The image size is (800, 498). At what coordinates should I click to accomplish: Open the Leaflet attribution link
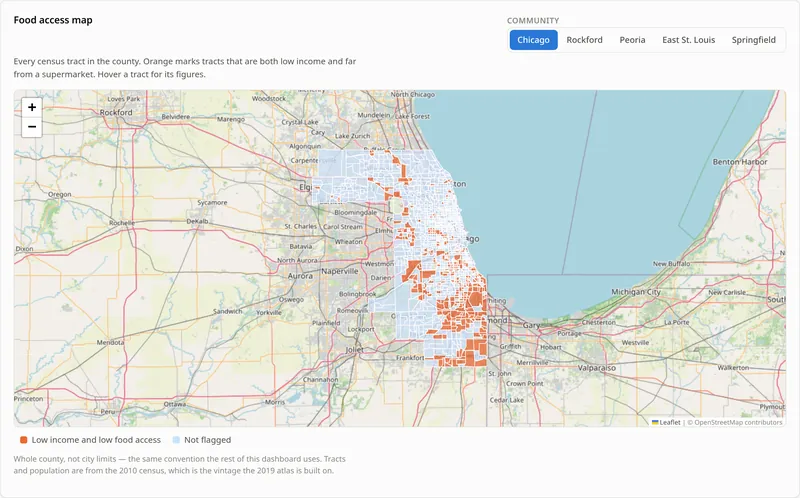(x=666, y=422)
